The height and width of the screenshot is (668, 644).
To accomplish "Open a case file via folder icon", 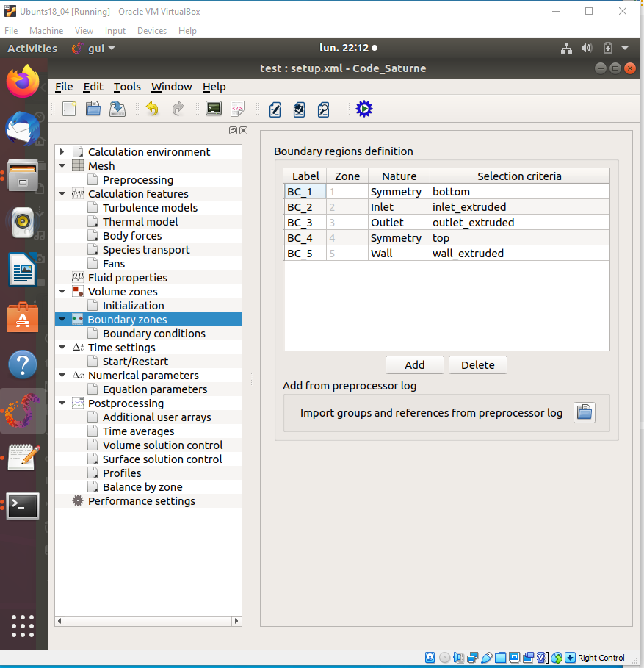I will tap(93, 109).
